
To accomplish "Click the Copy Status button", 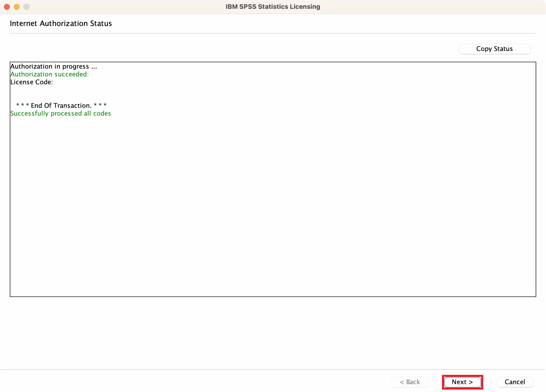I will (494, 49).
